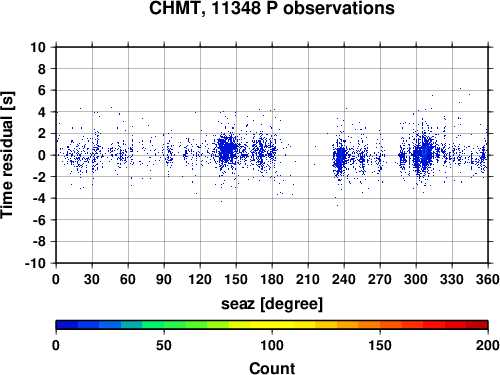Image resolution: width=500 pixels, height=375 pixels.
Task: Click the 'Count' colorbar label
Action: [272, 368]
